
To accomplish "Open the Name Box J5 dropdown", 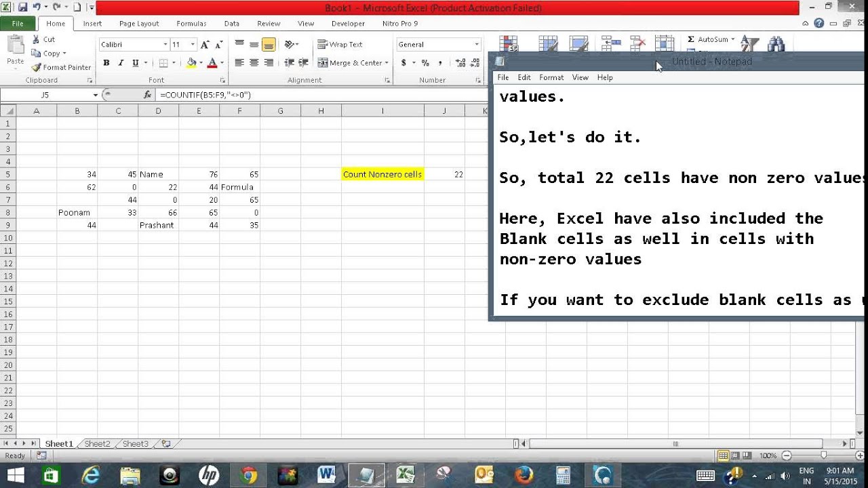I will [95, 95].
